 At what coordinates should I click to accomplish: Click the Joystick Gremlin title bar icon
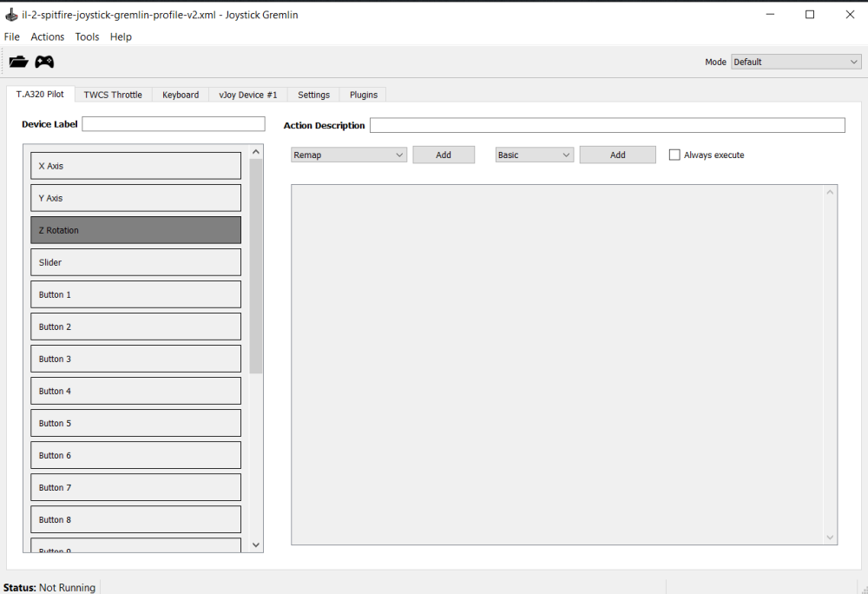[10, 15]
